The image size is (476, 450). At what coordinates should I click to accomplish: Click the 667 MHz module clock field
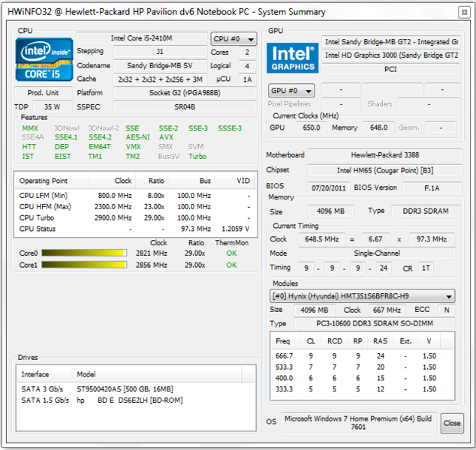(x=387, y=310)
